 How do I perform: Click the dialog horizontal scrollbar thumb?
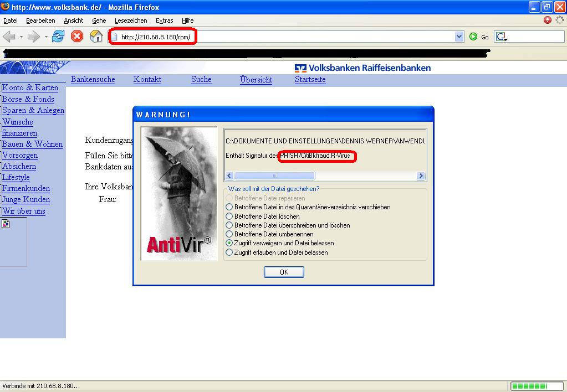(275, 176)
